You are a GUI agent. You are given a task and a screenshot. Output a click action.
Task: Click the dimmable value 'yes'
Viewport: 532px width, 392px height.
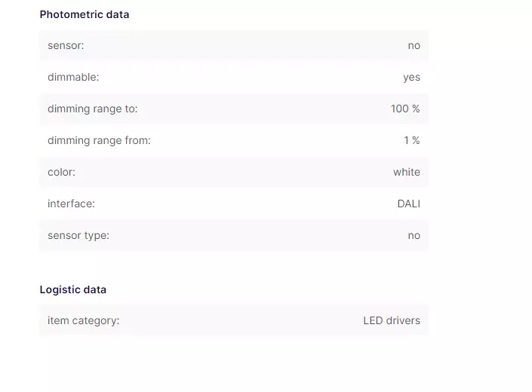click(411, 77)
